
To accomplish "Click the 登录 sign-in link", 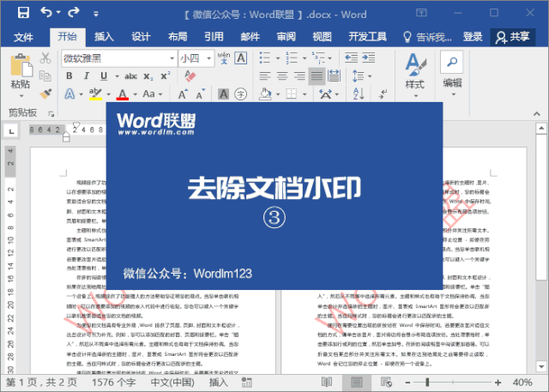I will (473, 36).
